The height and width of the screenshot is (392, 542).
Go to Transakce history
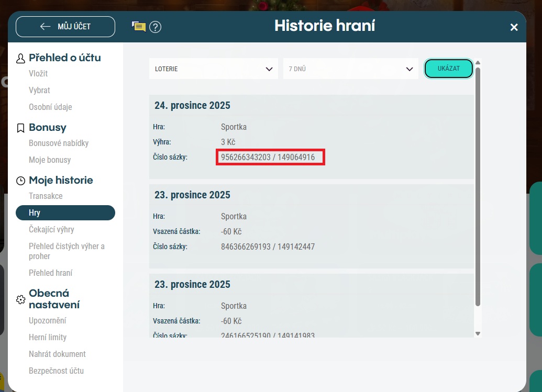46,196
